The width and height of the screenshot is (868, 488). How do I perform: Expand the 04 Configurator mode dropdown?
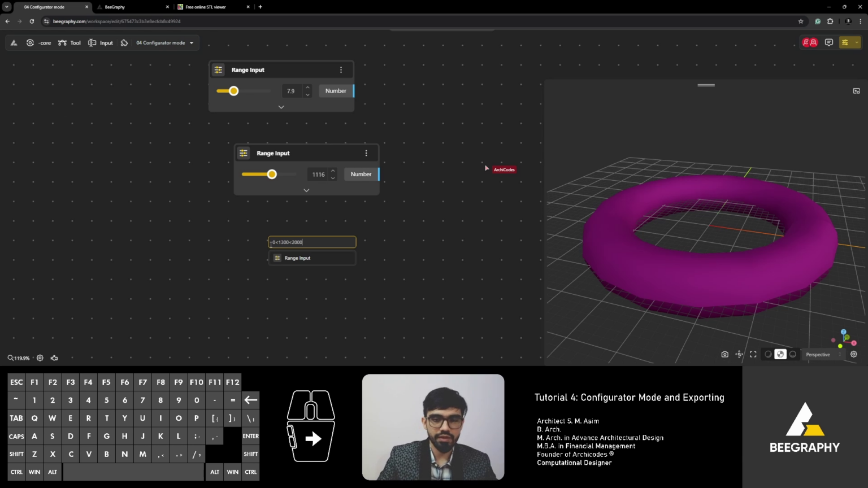(x=165, y=42)
